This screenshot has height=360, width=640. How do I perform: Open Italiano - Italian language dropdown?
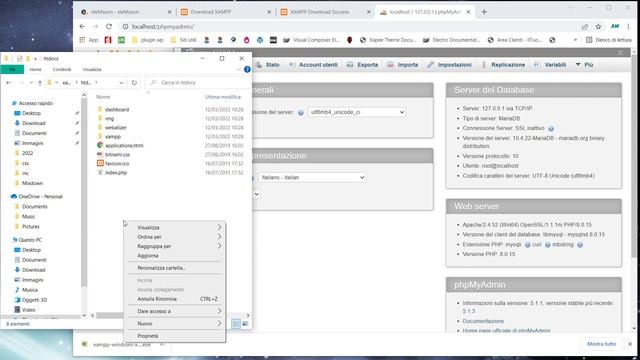pyautogui.click(x=312, y=178)
